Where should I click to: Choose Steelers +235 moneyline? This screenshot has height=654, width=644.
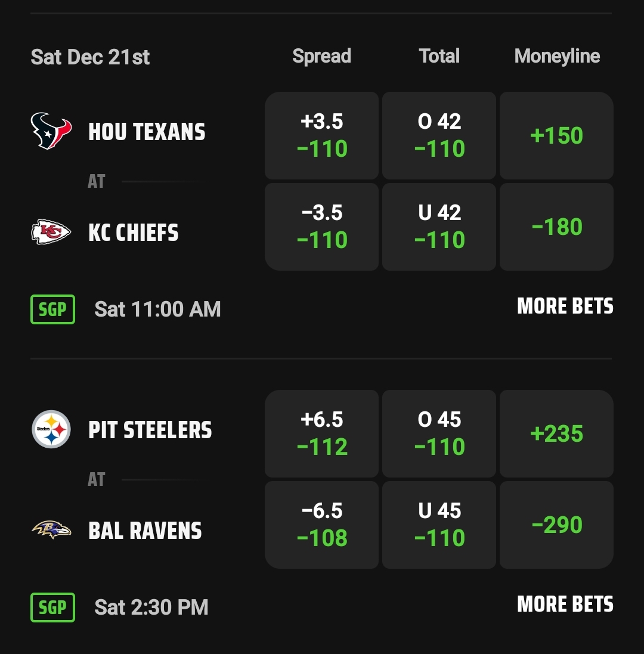556,434
